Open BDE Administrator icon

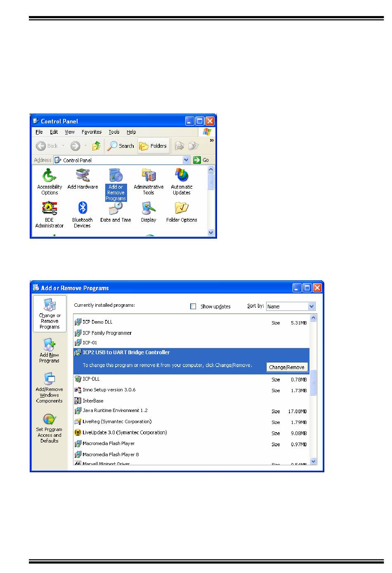click(50, 215)
